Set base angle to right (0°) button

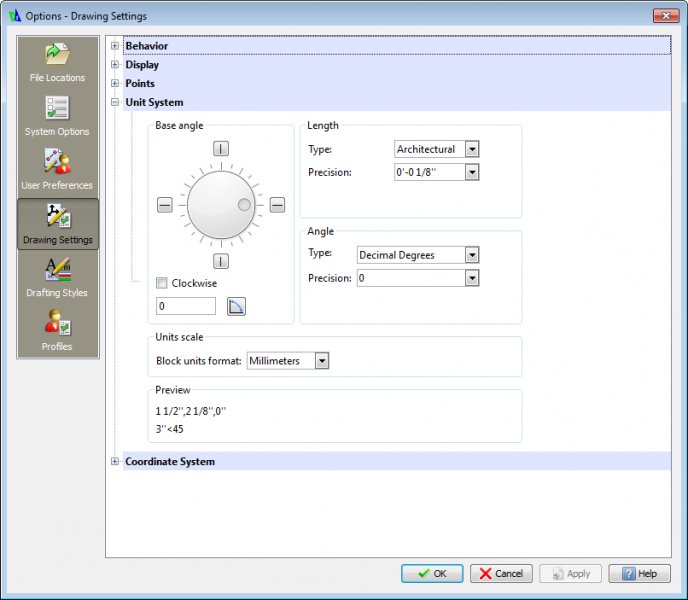click(277, 205)
